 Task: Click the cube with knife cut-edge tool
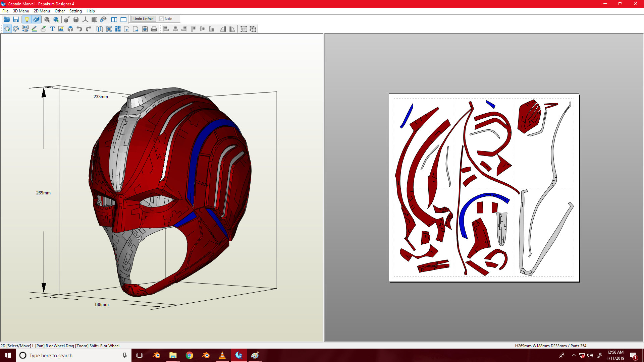point(67,19)
